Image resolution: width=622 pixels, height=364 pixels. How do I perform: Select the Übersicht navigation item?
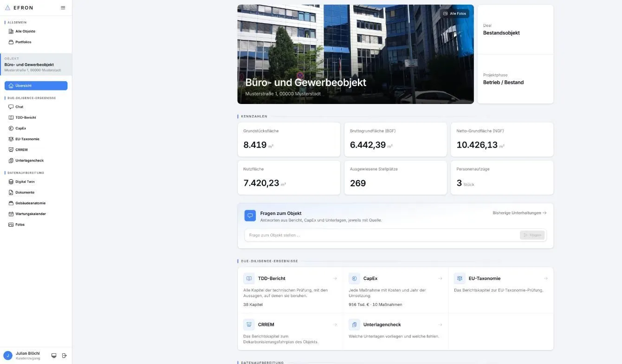[x=36, y=85]
